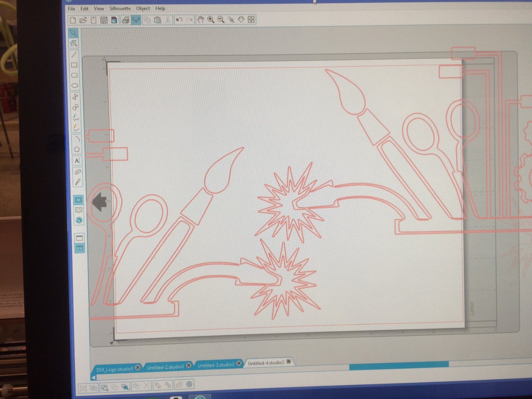This screenshot has height=399, width=532.
Task: Select the Text tool
Action: tap(77, 160)
